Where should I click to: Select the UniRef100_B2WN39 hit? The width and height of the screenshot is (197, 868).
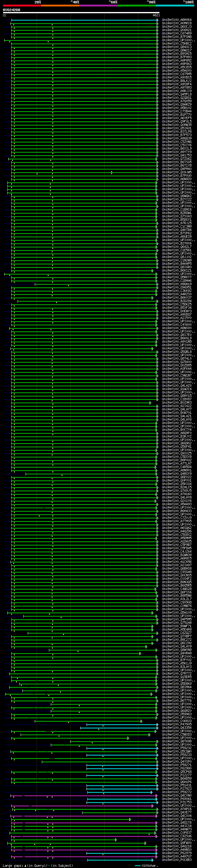point(177,555)
